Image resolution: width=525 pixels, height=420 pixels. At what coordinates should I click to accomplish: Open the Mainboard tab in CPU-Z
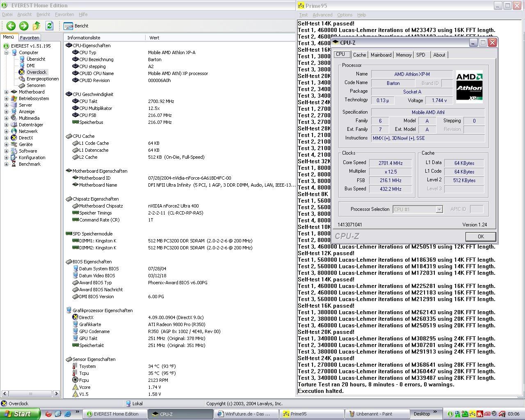tap(381, 55)
